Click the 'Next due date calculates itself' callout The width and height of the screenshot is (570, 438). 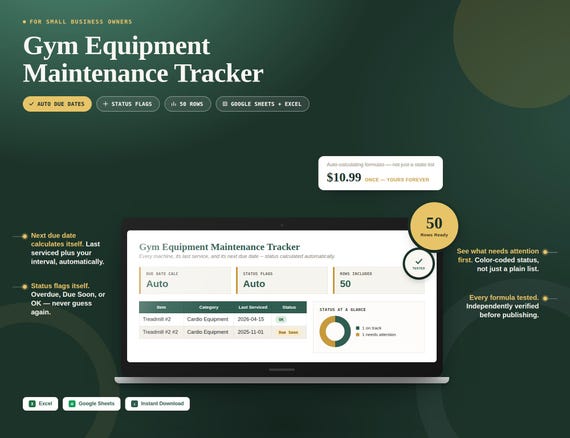68,249
